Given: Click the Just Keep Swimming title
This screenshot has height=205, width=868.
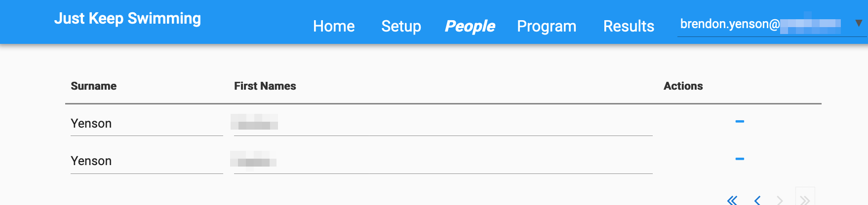Looking at the screenshot, I should 127,19.
